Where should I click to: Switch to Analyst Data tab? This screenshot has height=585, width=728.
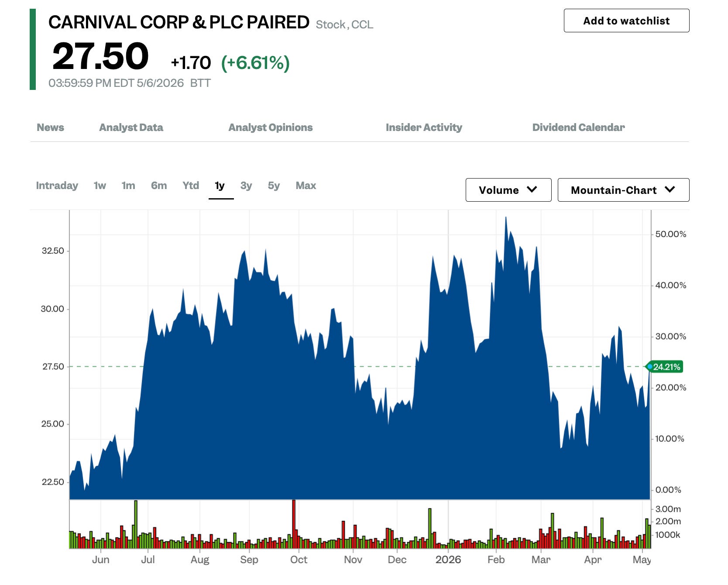(x=131, y=127)
